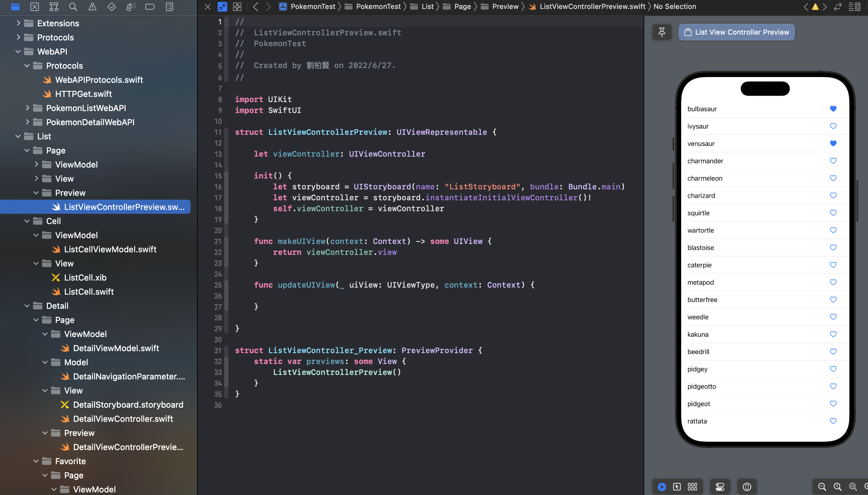Screen dimensions: 868x495
Task: Unfavorite bulbasaur by tapping its filled heart
Action: [x=833, y=109]
